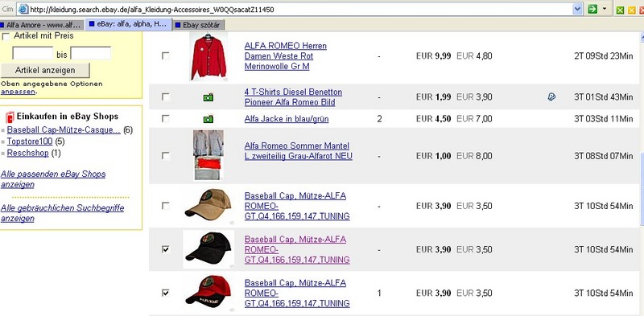644x316 pixels.
Task: Click the green Go arrow beside address bar
Action: (592, 9)
